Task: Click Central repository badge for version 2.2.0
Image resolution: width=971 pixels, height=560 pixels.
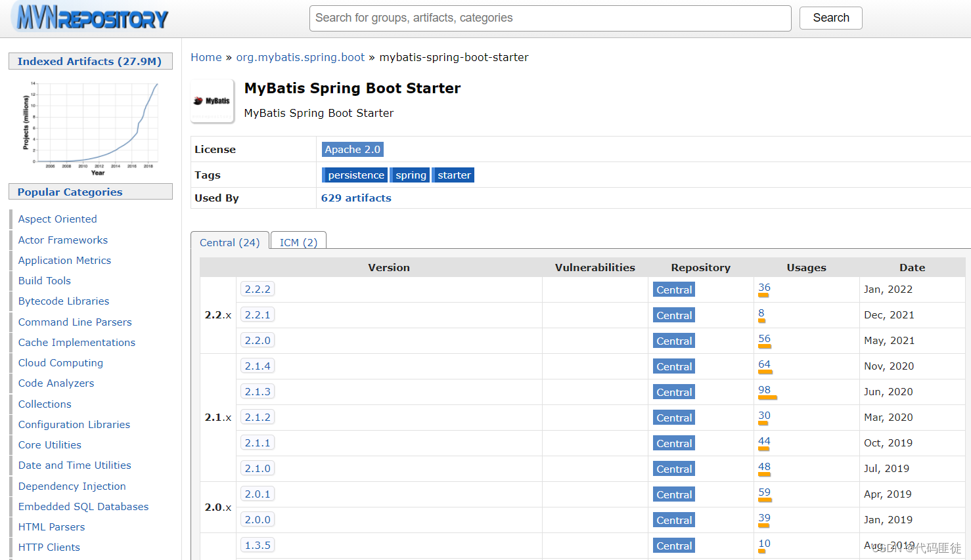Action: pos(674,341)
